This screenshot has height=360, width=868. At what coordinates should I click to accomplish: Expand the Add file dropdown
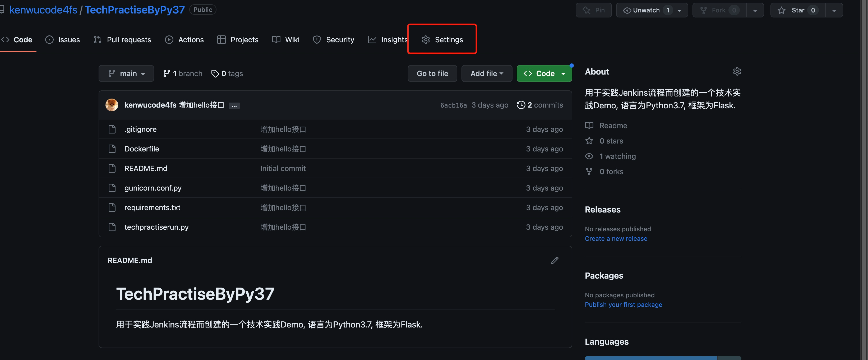click(x=487, y=73)
